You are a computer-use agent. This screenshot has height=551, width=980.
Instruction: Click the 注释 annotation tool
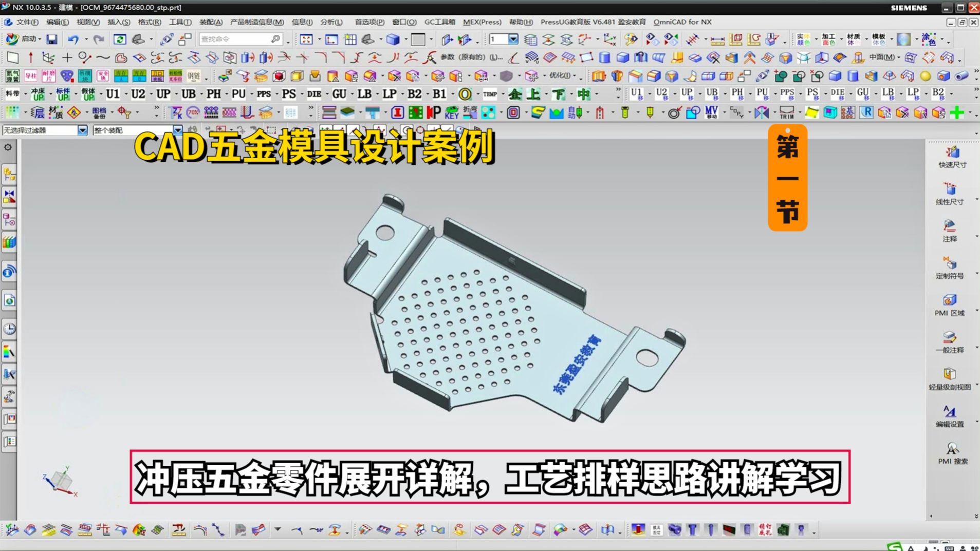(950, 231)
